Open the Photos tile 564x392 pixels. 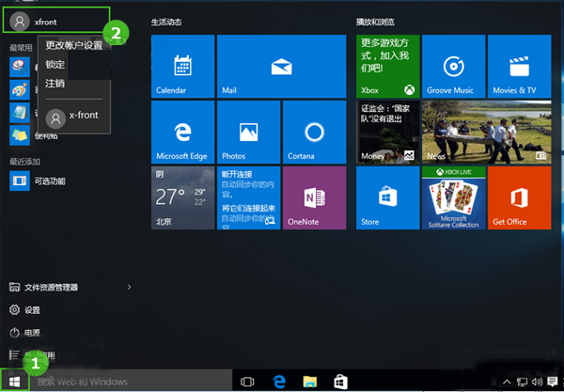[x=248, y=132]
